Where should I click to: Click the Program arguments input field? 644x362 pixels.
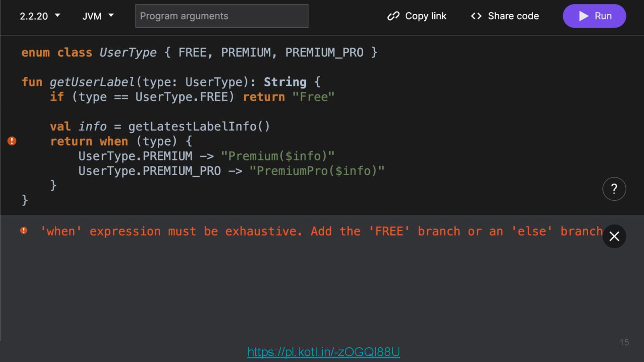click(222, 16)
